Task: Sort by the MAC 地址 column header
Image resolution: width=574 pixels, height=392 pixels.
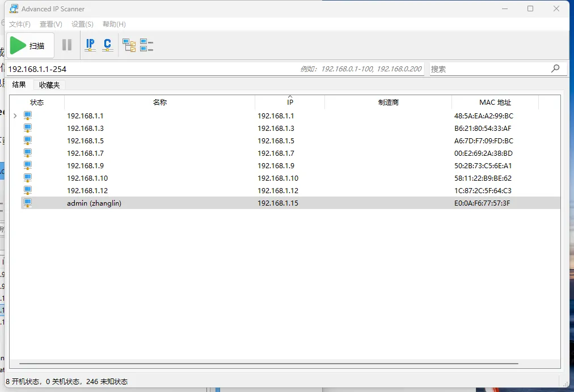Action: click(x=495, y=103)
